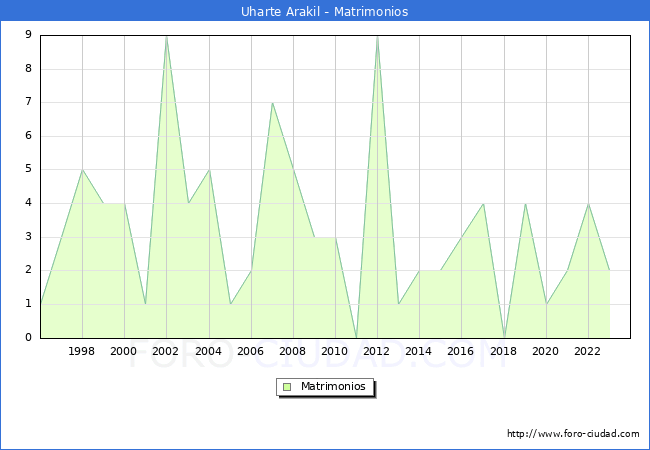Click the 2018 data point at zero
Viewport: 650px width, 450px height.
(x=504, y=338)
